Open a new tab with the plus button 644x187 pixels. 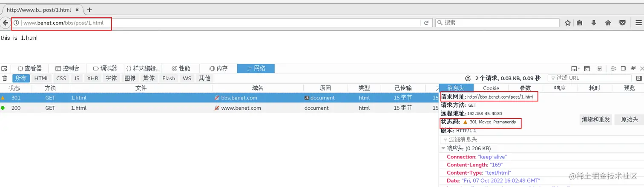tap(89, 10)
